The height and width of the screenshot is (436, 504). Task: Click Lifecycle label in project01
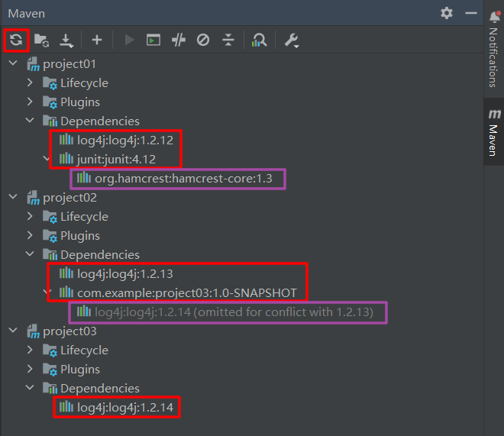(x=84, y=83)
